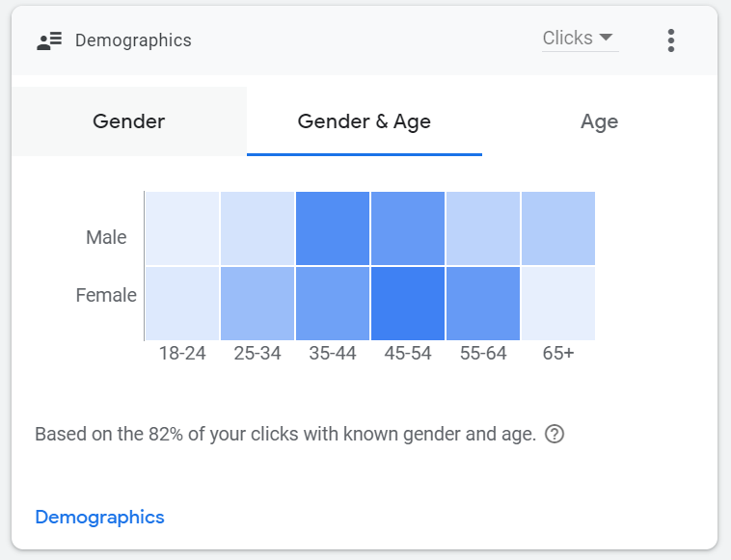This screenshot has height=560, width=731.
Task: Select the Female 55-64 heatmap cell
Action: 483,304
